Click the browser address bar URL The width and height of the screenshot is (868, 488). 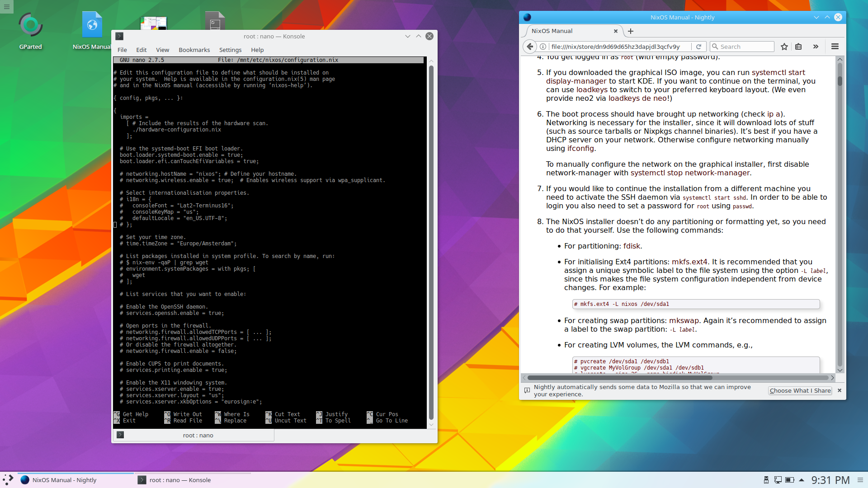(x=615, y=47)
